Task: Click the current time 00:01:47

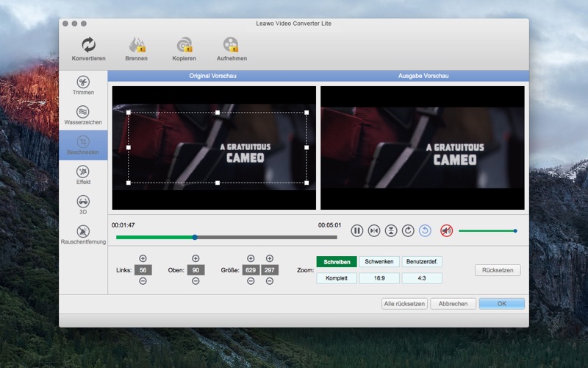Action: (123, 225)
